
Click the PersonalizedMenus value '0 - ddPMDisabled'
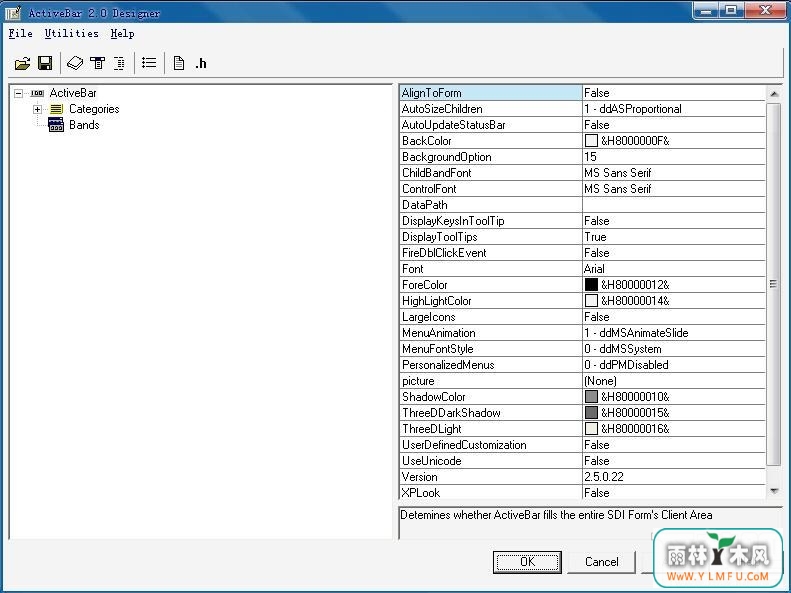click(x=626, y=365)
